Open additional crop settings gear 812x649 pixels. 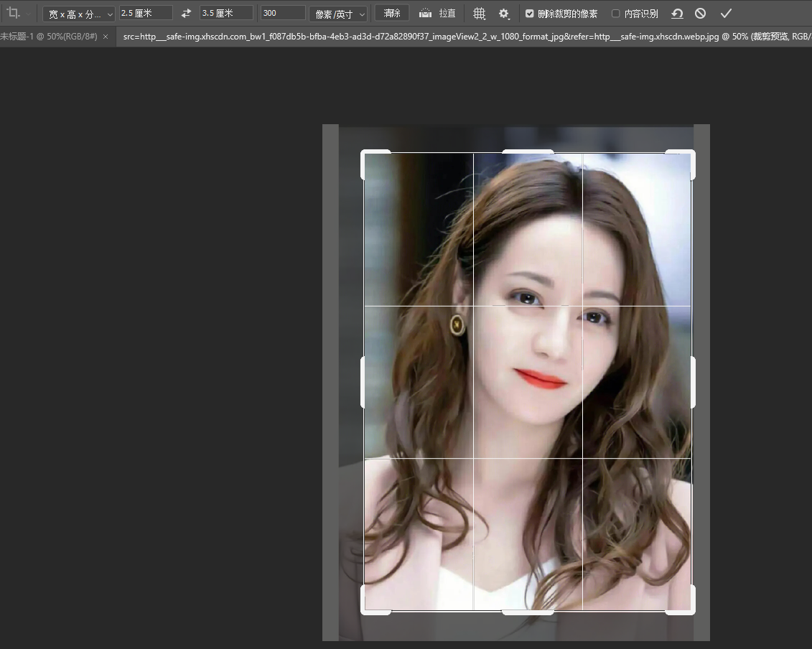tap(504, 14)
